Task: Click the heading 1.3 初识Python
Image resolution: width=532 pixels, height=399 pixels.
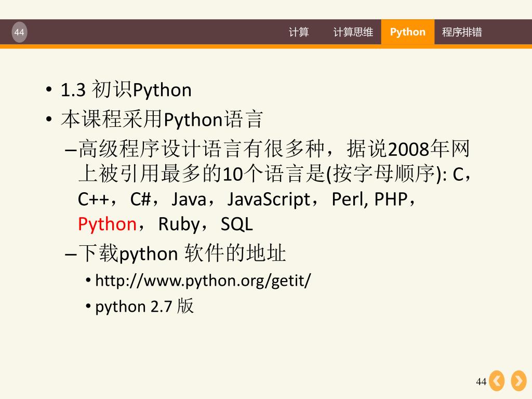Action: (x=126, y=90)
